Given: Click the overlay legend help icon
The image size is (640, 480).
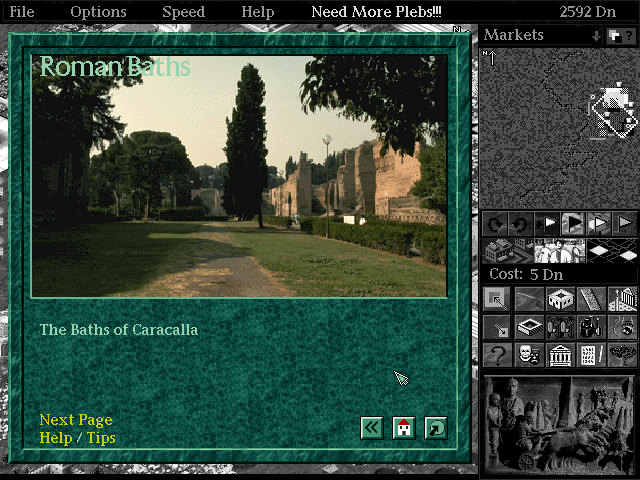Looking at the screenshot, I should tap(621, 36).
